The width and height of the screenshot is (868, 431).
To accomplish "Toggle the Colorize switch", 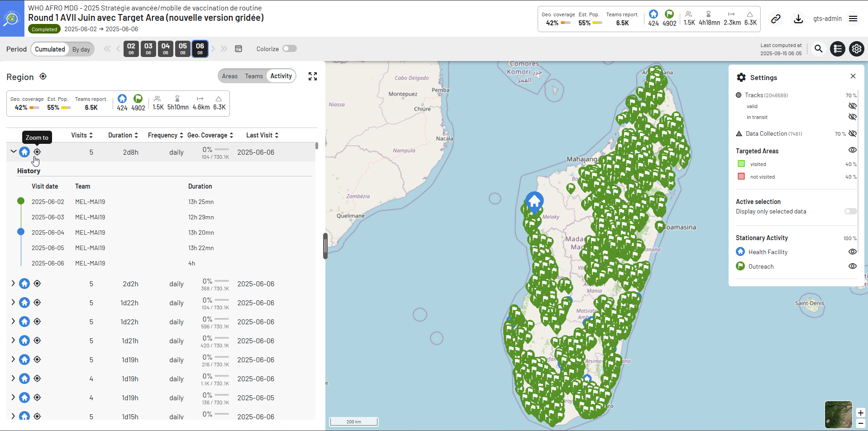I will pos(290,49).
